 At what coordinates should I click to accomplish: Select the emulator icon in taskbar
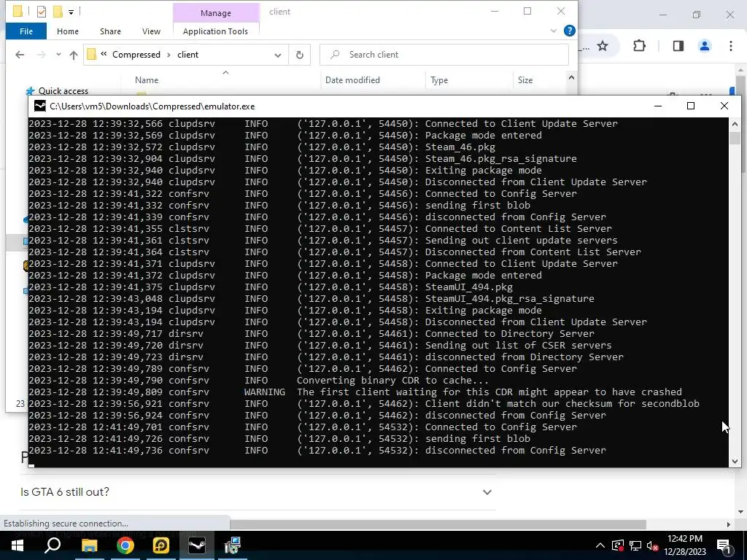coord(197,545)
